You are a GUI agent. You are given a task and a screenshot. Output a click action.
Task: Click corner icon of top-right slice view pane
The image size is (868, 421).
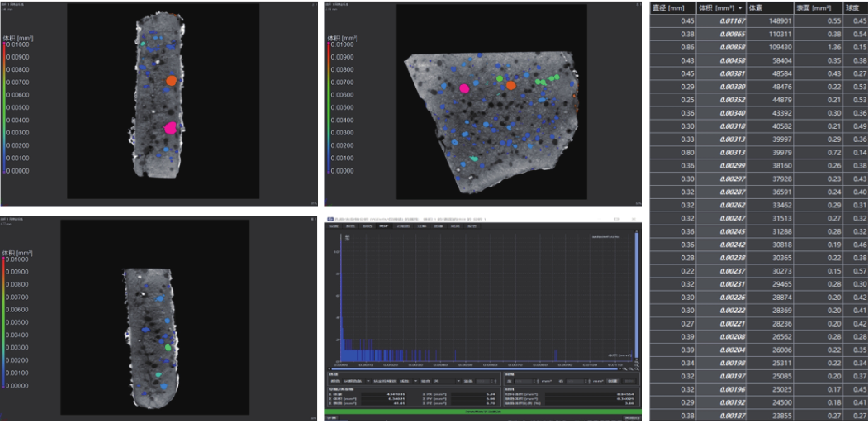pyautogui.click(x=639, y=4)
